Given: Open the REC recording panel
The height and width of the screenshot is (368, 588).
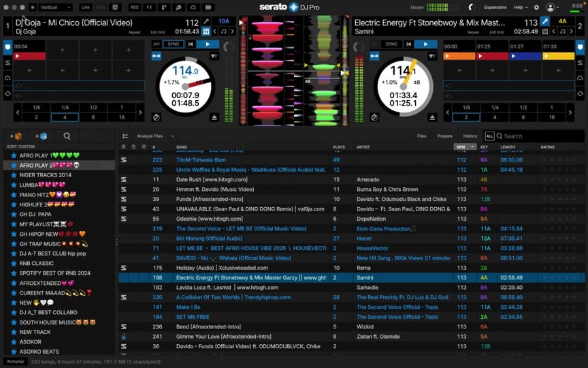Looking at the screenshot, I should [x=134, y=7].
